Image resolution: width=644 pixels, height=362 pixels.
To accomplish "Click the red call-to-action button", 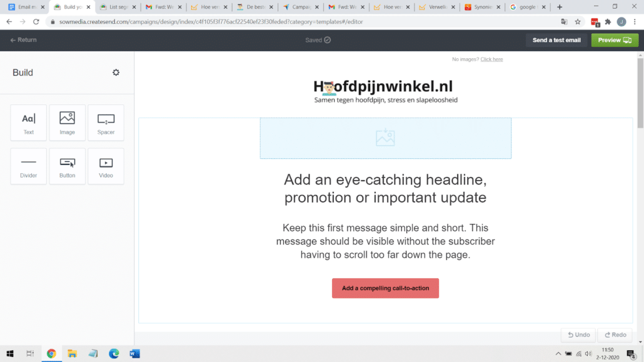I will pyautogui.click(x=385, y=288).
